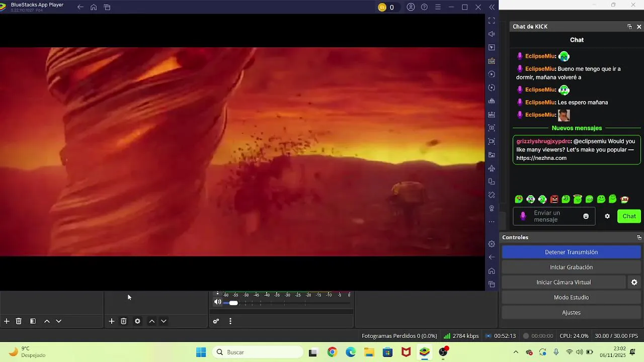The image size is (644, 362).
Task: Open BlueStacks help icon
Action: (424, 7)
